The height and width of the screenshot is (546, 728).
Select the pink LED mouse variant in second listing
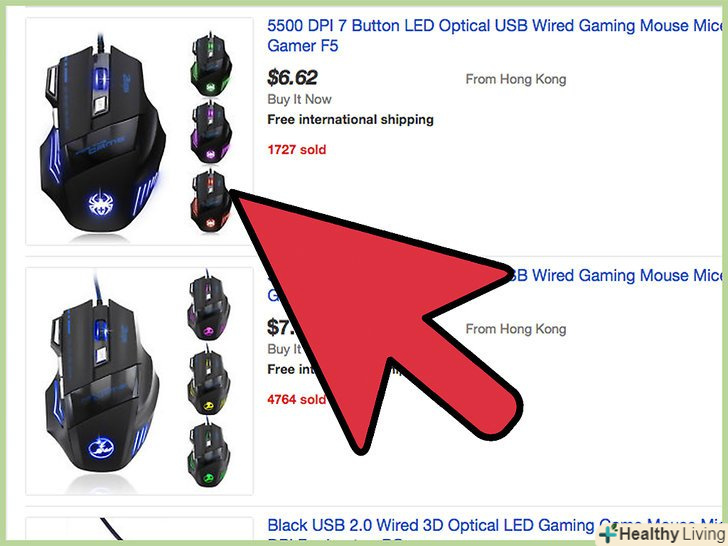point(208,307)
